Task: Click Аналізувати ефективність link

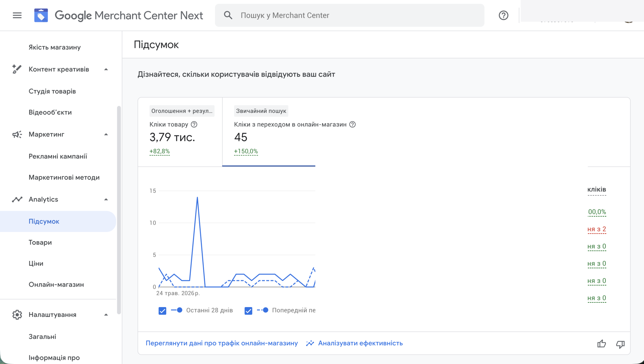Action: pyautogui.click(x=360, y=343)
